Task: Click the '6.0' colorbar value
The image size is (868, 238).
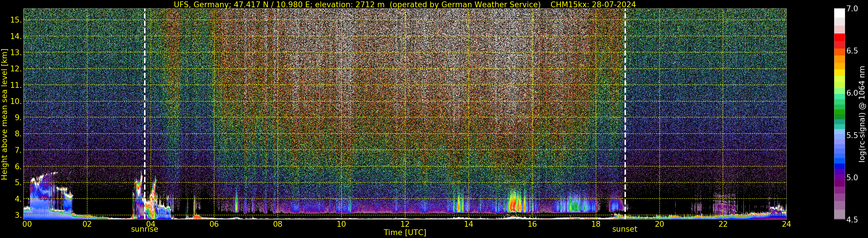Action: coord(852,93)
